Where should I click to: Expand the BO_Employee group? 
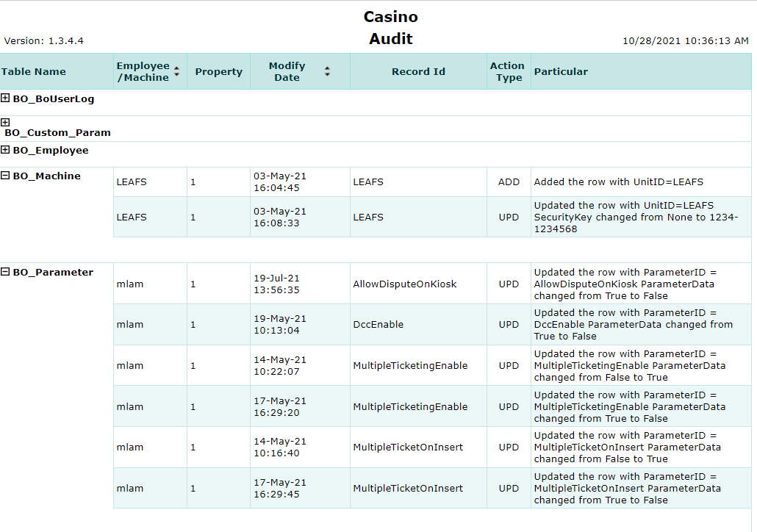tap(5, 150)
